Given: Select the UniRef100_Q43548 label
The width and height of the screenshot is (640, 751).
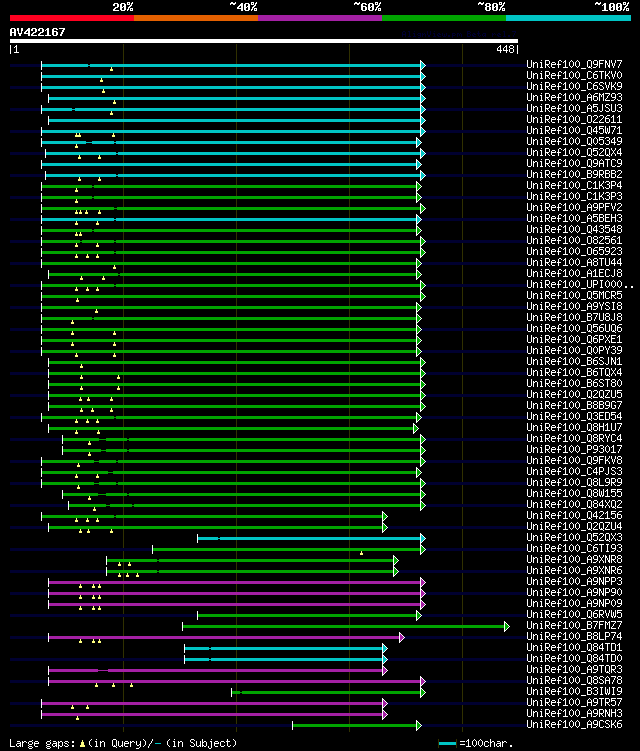Looking at the screenshot, I should pyautogui.click(x=574, y=229).
